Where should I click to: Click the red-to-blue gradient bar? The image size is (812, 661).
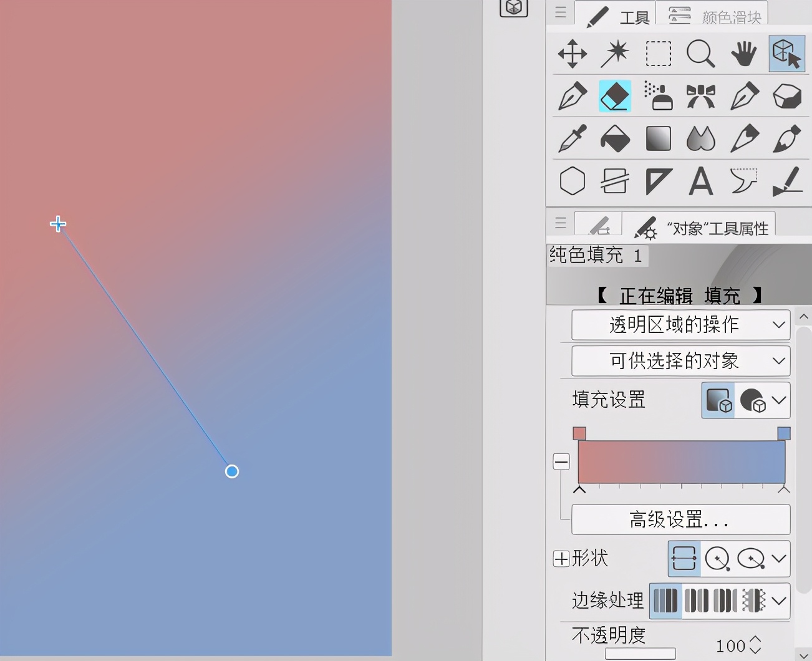pyautogui.click(x=682, y=461)
